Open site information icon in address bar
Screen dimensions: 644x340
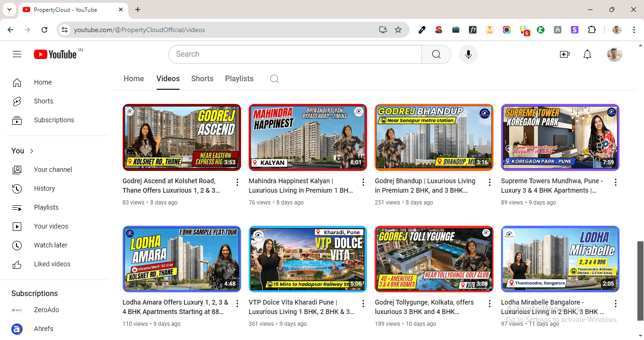[65, 30]
